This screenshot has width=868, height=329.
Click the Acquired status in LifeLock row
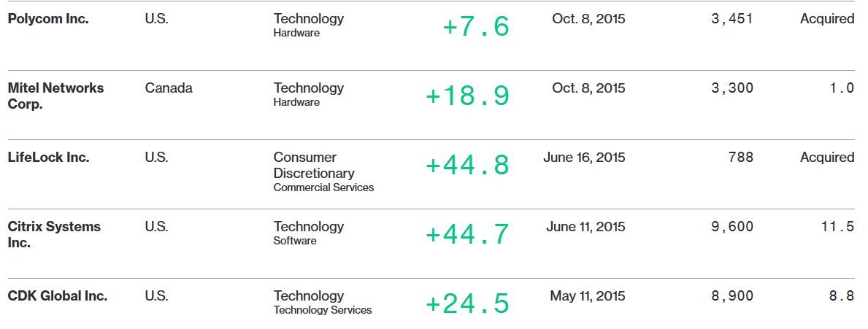tap(827, 158)
